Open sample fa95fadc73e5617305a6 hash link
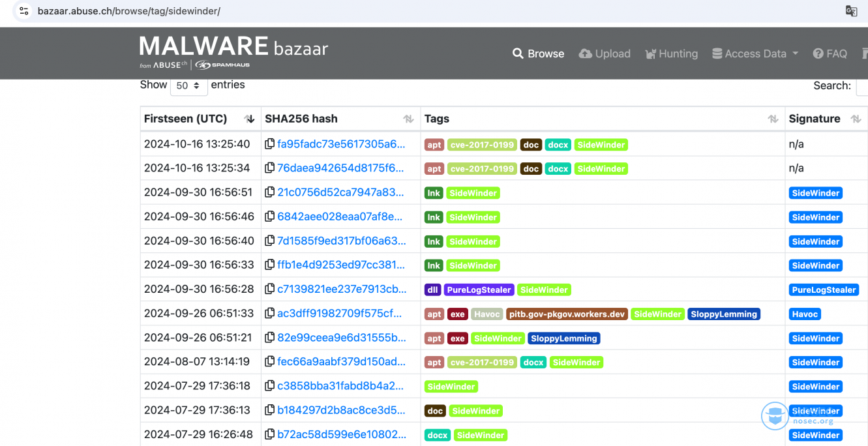The image size is (868, 446). [x=341, y=144]
